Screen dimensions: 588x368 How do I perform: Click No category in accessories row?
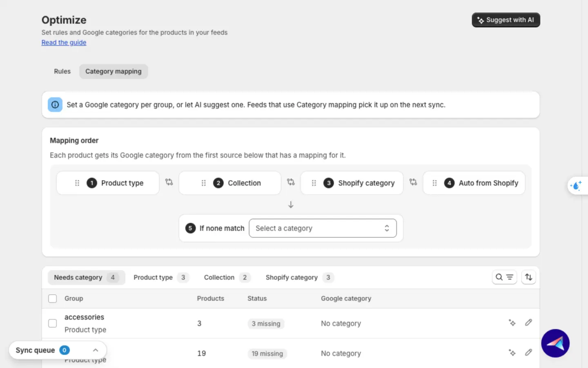tap(341, 323)
